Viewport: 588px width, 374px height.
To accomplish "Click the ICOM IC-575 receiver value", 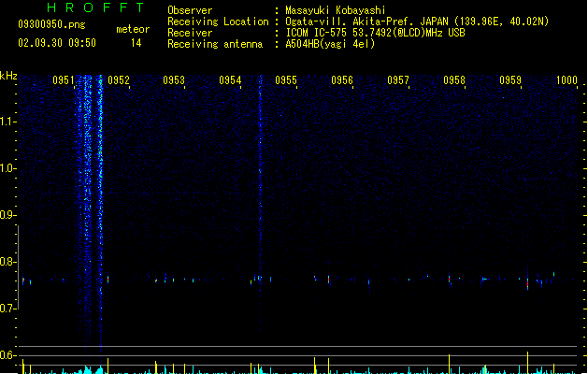I will click(376, 33).
